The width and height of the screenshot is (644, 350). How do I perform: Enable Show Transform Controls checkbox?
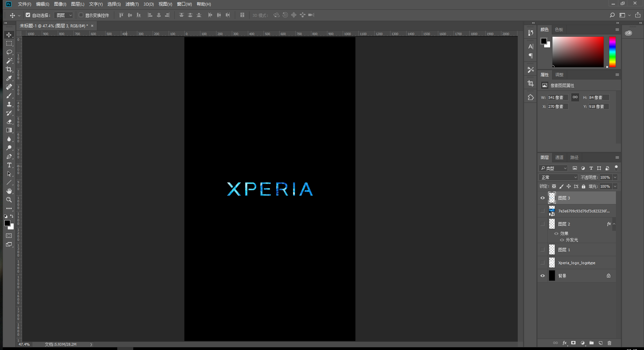coord(81,15)
